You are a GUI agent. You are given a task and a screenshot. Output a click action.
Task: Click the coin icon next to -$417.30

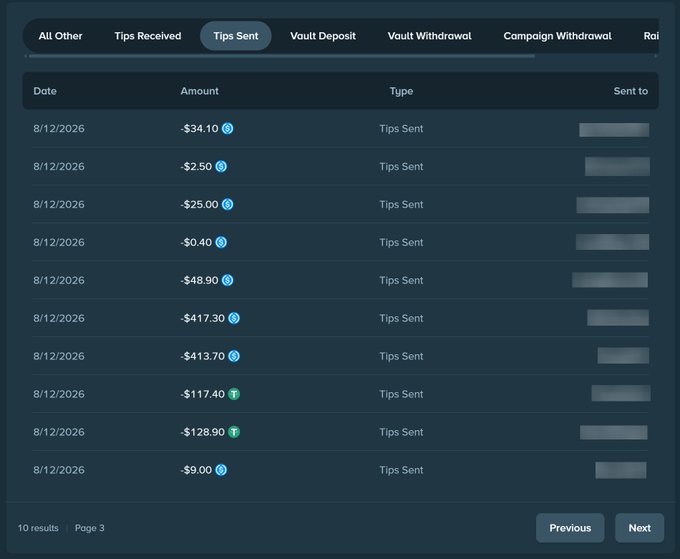[234, 318]
